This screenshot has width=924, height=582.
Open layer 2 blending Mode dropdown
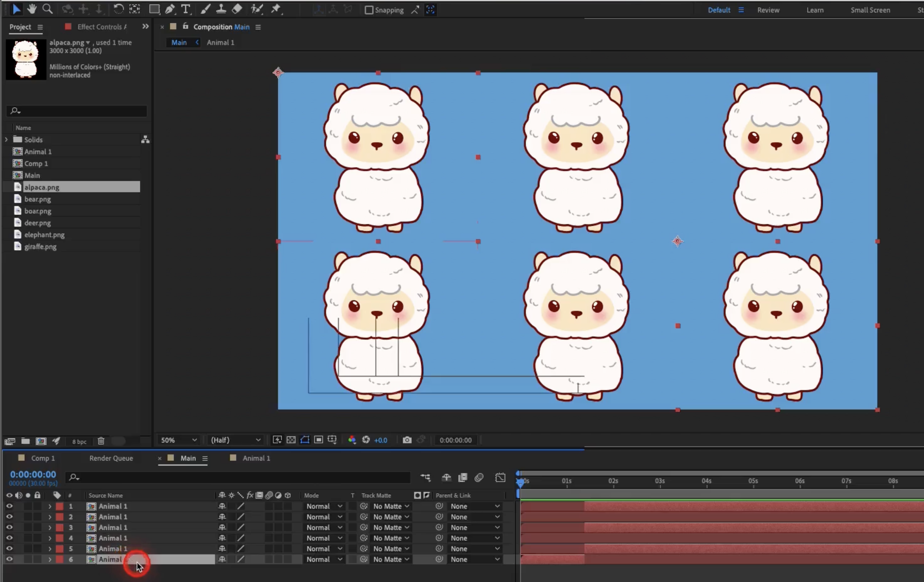pos(324,517)
